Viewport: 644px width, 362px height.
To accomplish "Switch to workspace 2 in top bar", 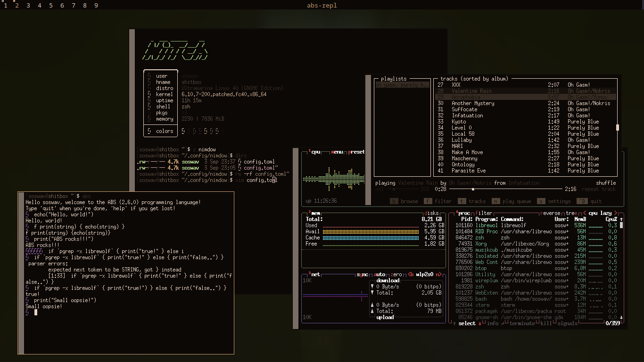I will (17, 6).
